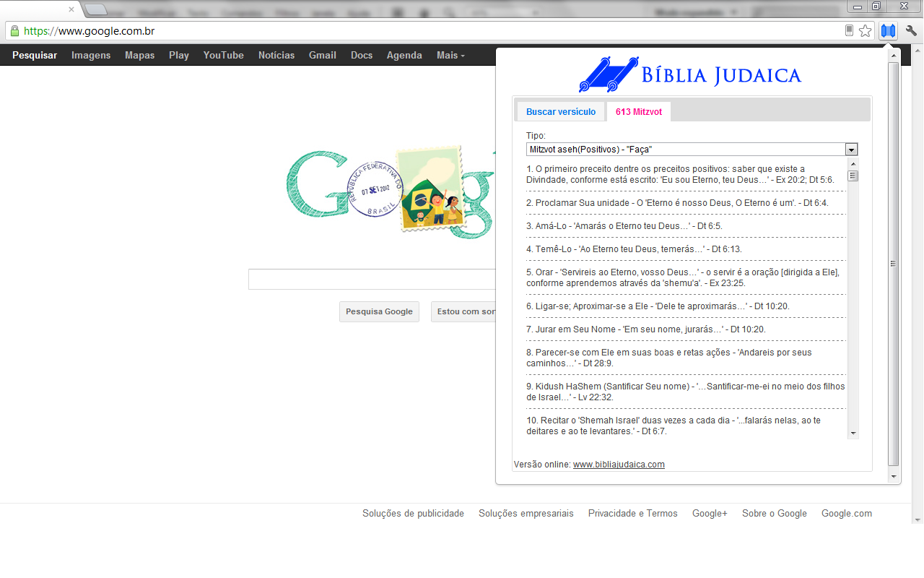Image resolution: width=924 pixels, height=578 pixels.
Task: Click the popup outer scrollbar thumb
Action: [x=894, y=264]
